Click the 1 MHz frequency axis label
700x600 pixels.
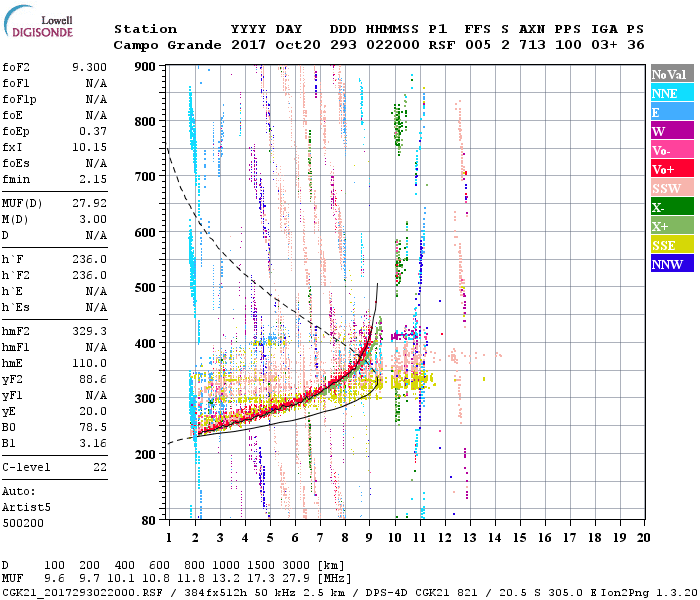169,538
